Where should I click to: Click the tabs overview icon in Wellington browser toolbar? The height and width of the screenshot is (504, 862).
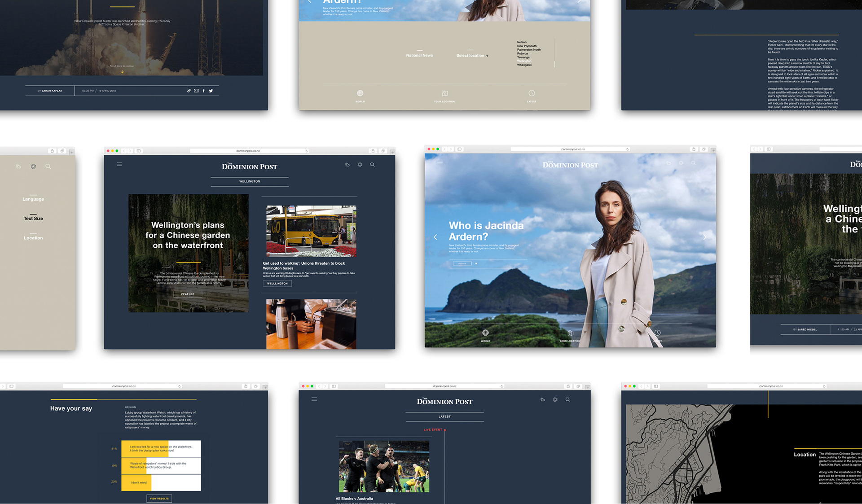pyautogui.click(x=383, y=151)
